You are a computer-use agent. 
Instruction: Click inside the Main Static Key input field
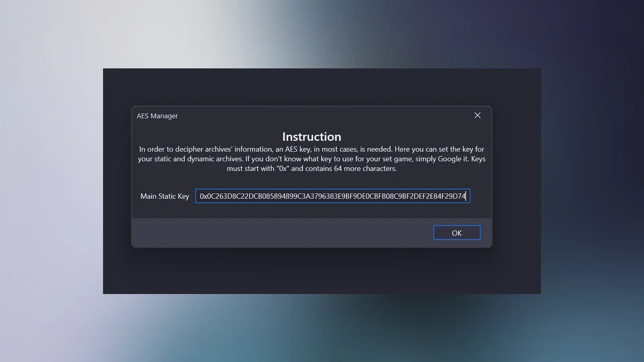coord(332,196)
